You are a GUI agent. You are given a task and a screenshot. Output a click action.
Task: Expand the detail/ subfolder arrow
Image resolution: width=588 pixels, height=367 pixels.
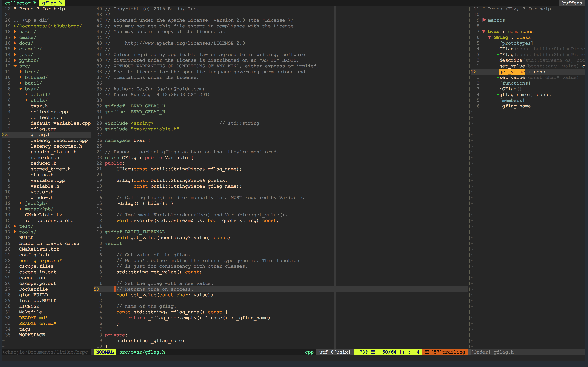point(26,94)
